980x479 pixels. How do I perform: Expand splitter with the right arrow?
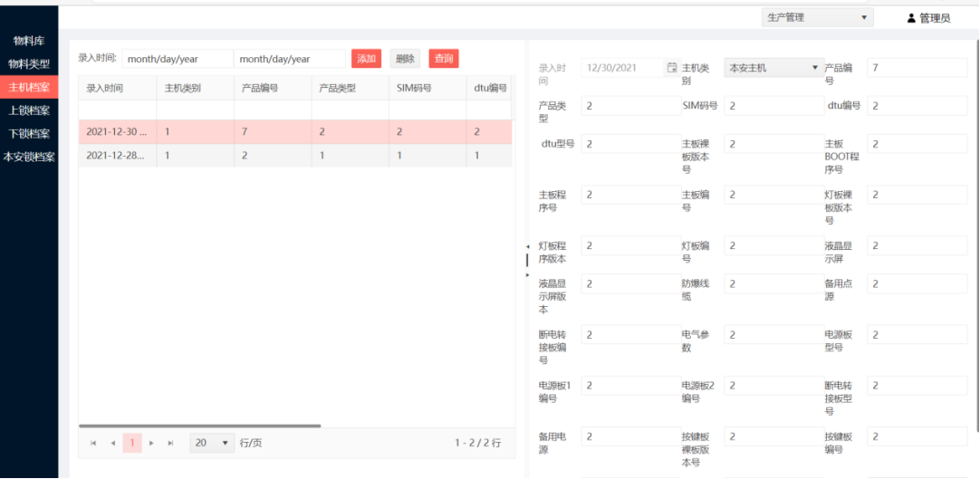(x=527, y=274)
